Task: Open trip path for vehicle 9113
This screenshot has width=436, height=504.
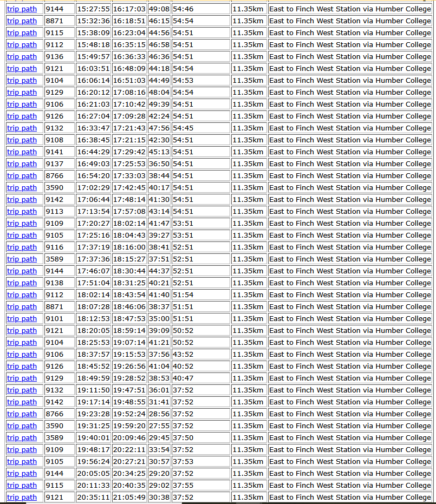Action: click(x=22, y=212)
